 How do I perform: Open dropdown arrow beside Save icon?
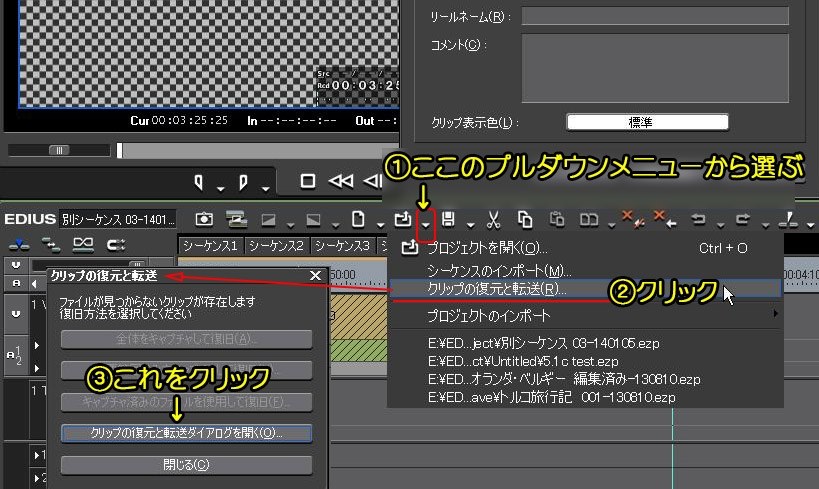470,225
